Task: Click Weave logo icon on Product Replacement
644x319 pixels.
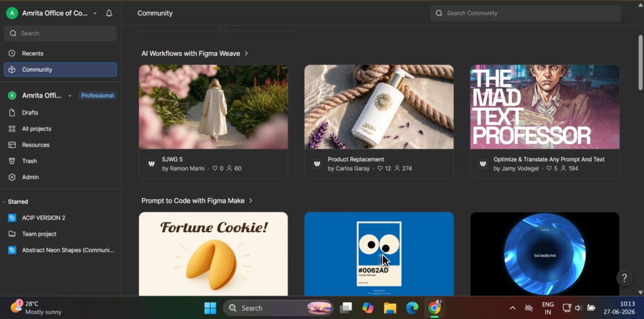Action: tap(317, 164)
